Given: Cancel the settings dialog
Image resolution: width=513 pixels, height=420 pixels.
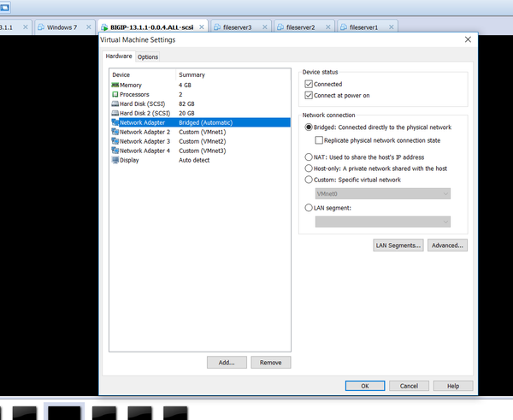Looking at the screenshot, I should pyautogui.click(x=409, y=386).
